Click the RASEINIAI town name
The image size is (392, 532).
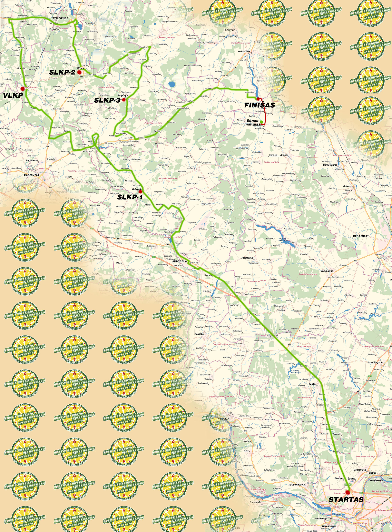tap(32, 175)
